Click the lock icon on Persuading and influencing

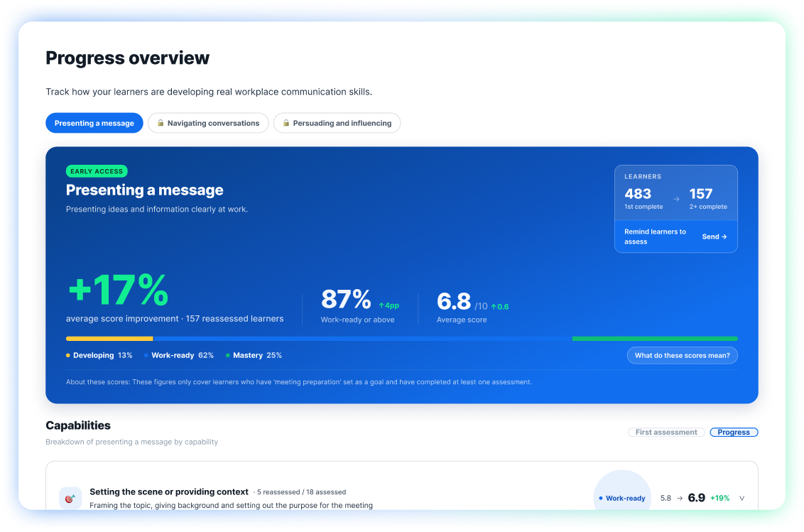click(286, 123)
